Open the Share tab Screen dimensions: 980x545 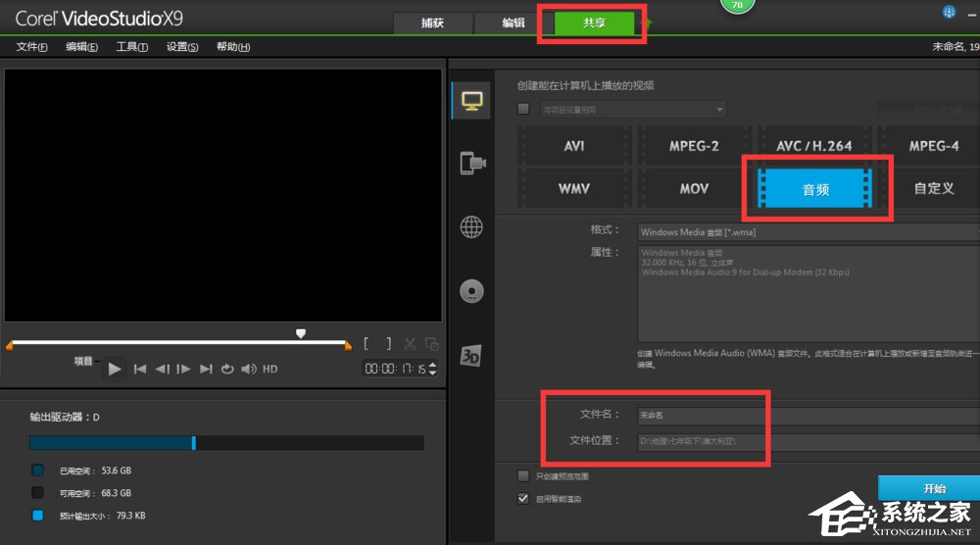tap(595, 24)
